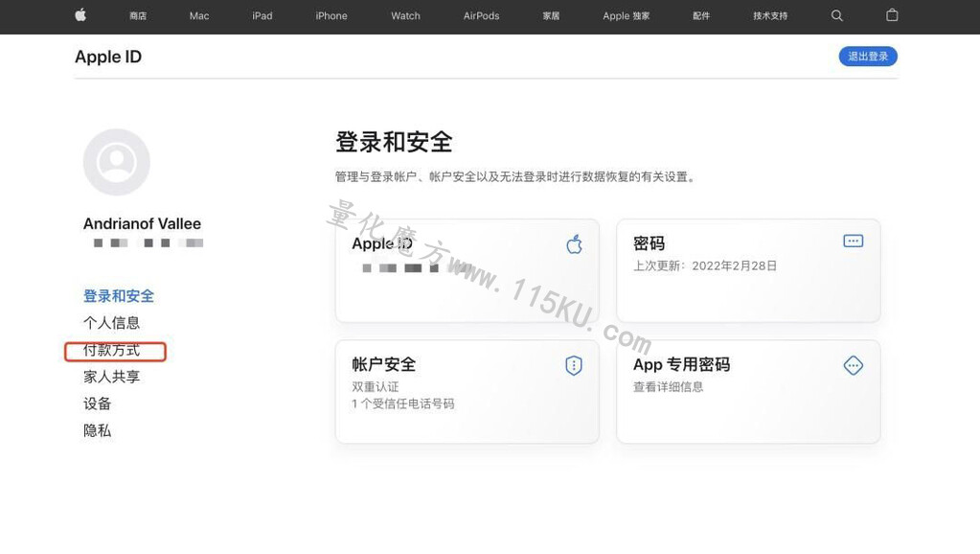Select 登录和安全 in the sidebar
Viewport: 980px width, 554px height.
119,296
